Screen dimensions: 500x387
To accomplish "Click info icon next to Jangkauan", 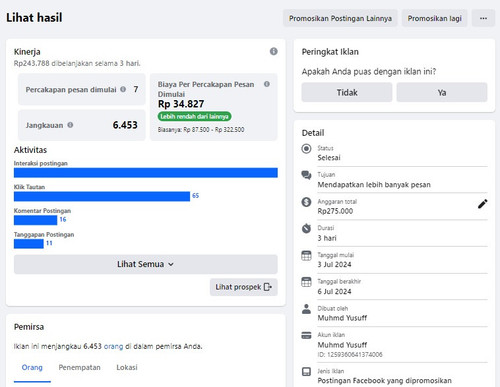I will click(x=70, y=125).
